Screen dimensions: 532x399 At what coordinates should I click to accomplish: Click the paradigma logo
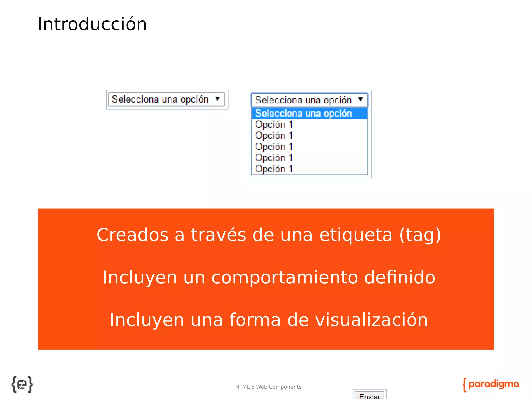point(491,384)
